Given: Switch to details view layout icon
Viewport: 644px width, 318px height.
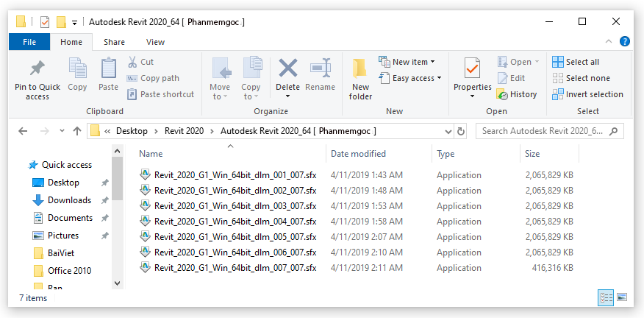Looking at the screenshot, I should 607,297.
